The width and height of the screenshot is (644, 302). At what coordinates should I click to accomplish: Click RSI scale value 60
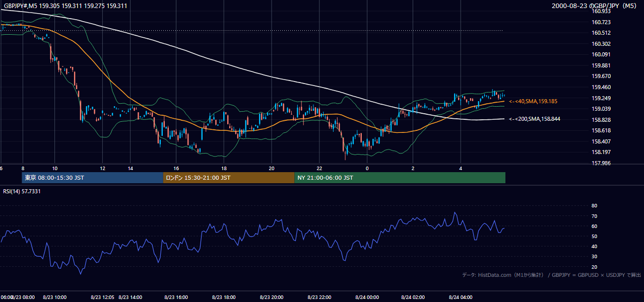click(594, 226)
